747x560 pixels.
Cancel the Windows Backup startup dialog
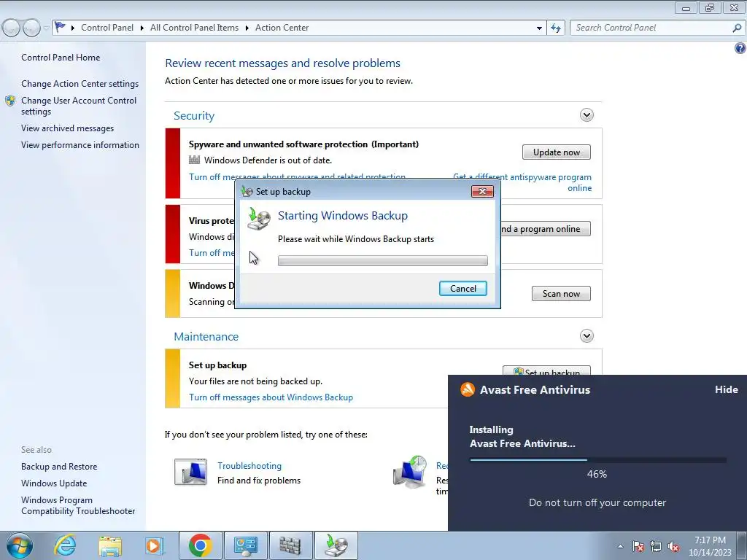point(463,288)
